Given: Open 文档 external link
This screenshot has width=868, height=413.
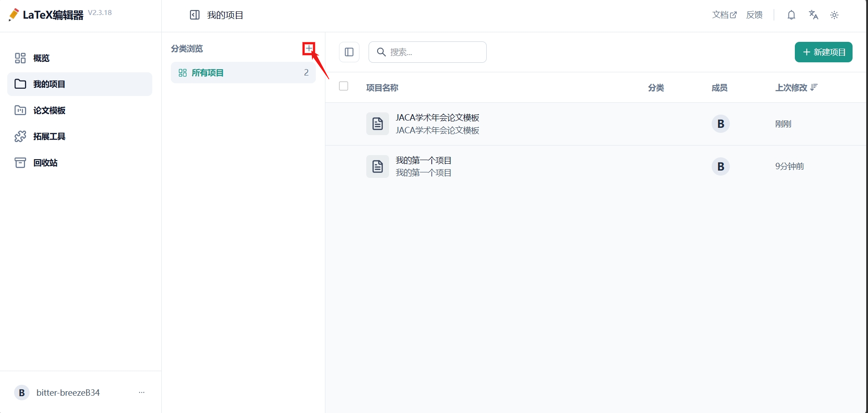Looking at the screenshot, I should pos(724,15).
